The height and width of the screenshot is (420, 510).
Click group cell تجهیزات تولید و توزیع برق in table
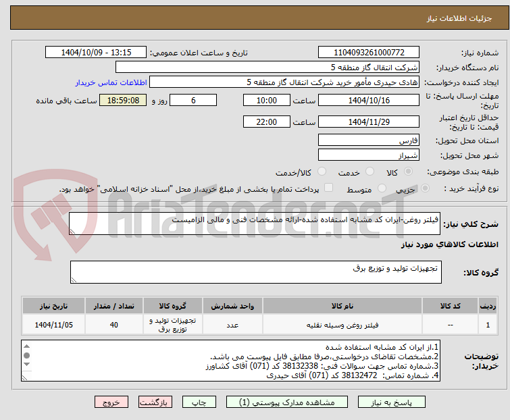pyautogui.click(x=173, y=325)
